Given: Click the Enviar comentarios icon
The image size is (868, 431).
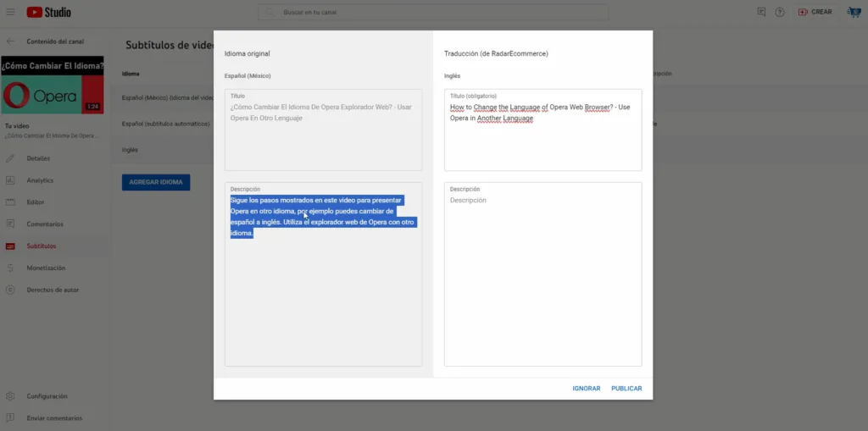Looking at the screenshot, I should point(10,418).
